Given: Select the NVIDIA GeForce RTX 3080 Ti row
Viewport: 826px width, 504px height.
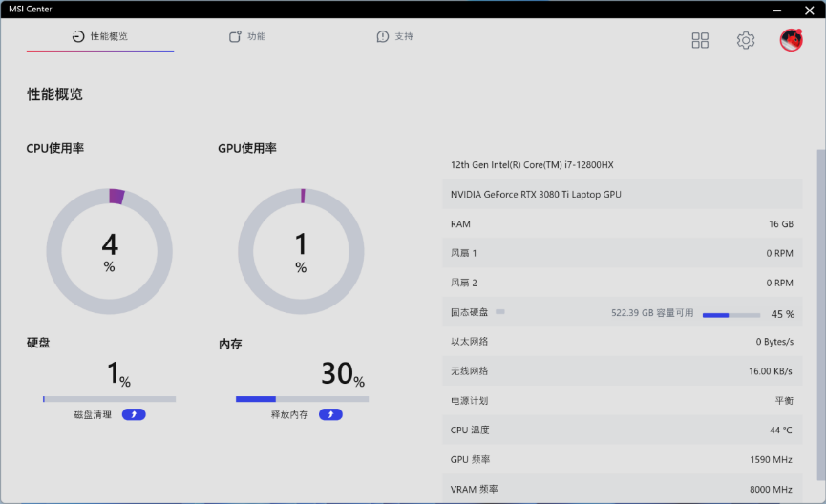Looking at the screenshot, I should pos(622,195).
